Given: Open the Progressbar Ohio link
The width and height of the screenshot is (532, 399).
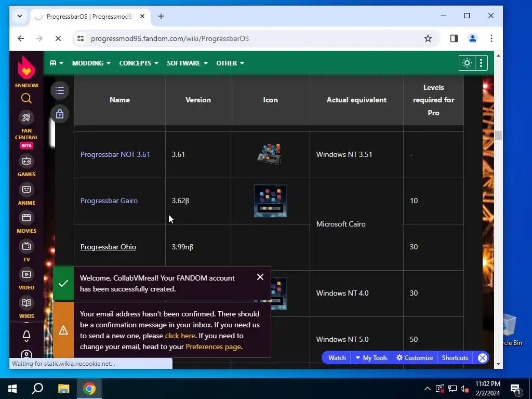Looking at the screenshot, I should click(108, 247).
